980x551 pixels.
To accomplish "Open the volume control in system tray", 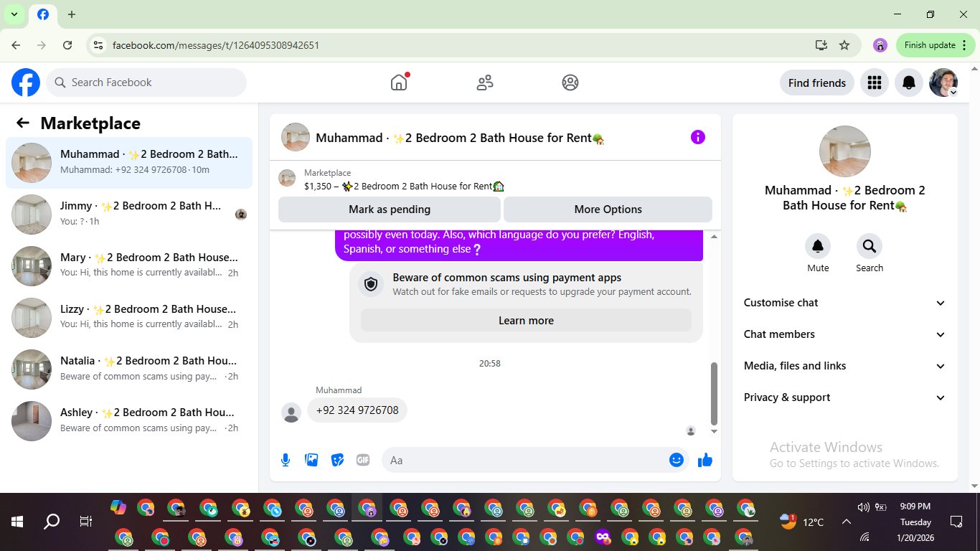I will 863,507.
